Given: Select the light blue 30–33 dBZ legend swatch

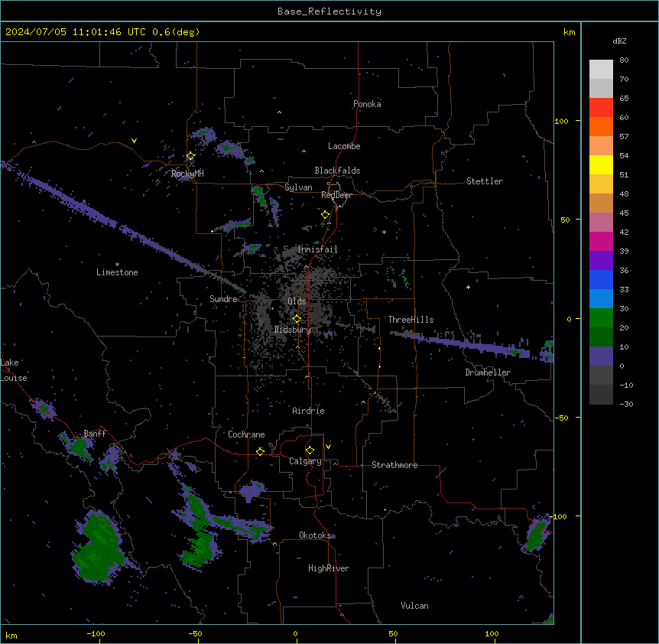Looking at the screenshot, I should coord(601,299).
